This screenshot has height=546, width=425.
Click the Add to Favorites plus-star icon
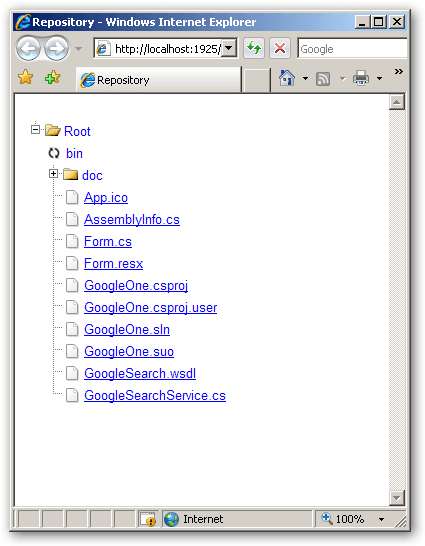(53, 77)
